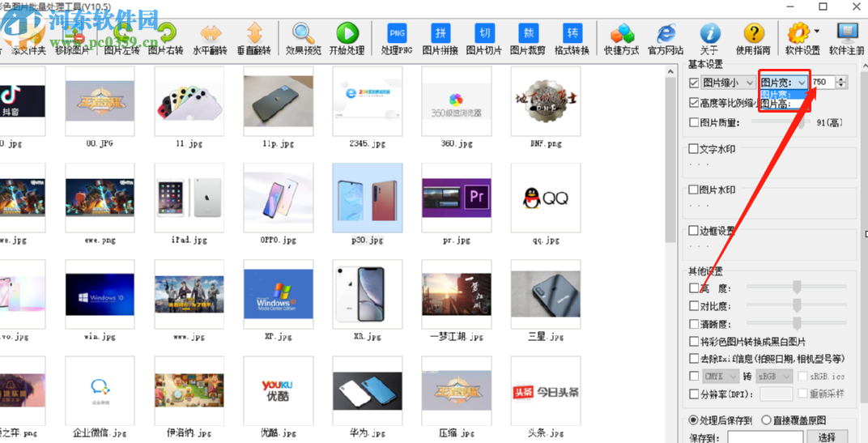Choose highlighted 图片宽 list option

[x=783, y=95]
